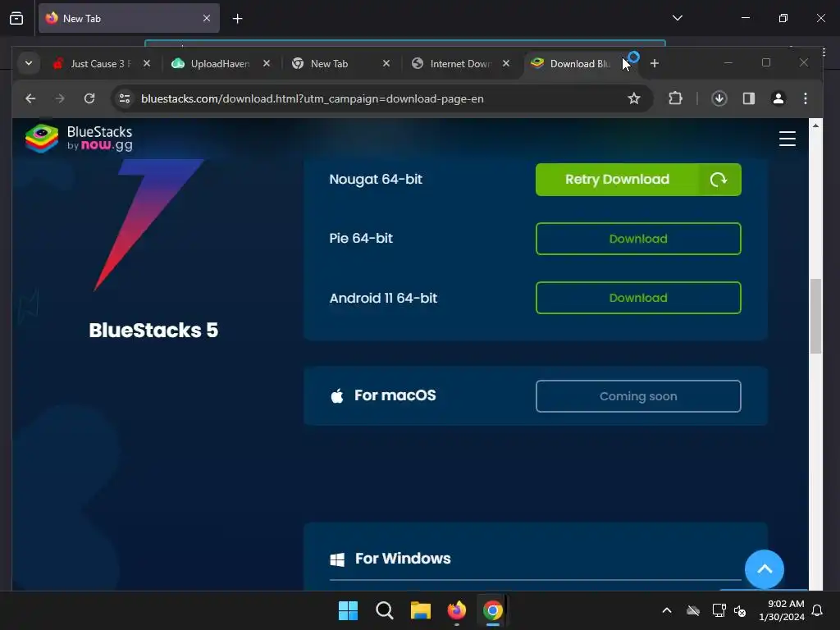Bookmark this page with the star icon
The image size is (840, 630).
[x=634, y=98]
